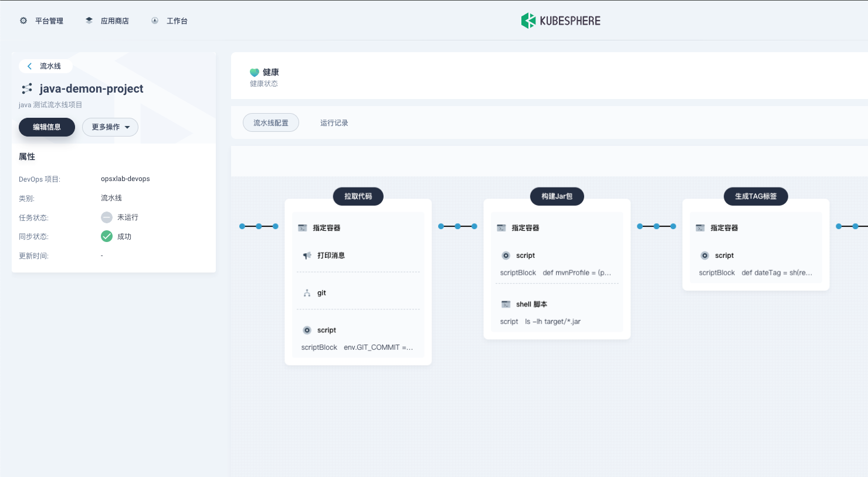The image size is (868, 477).
Task: Select the 流水线配置 tab
Action: click(271, 123)
